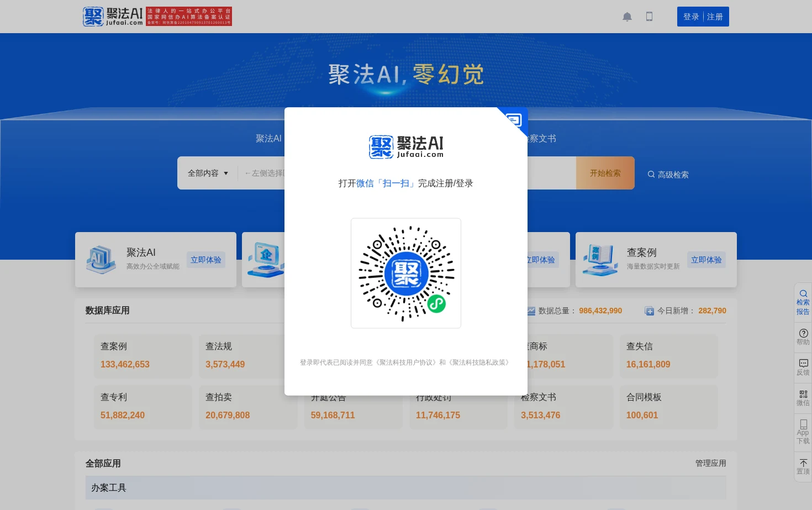Image resolution: width=812 pixels, height=510 pixels.
Task: Click the 查案例 card book icon
Action: click(600, 260)
